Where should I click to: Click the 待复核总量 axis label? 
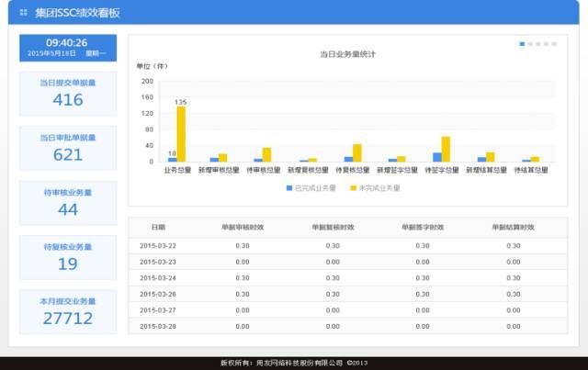click(353, 170)
